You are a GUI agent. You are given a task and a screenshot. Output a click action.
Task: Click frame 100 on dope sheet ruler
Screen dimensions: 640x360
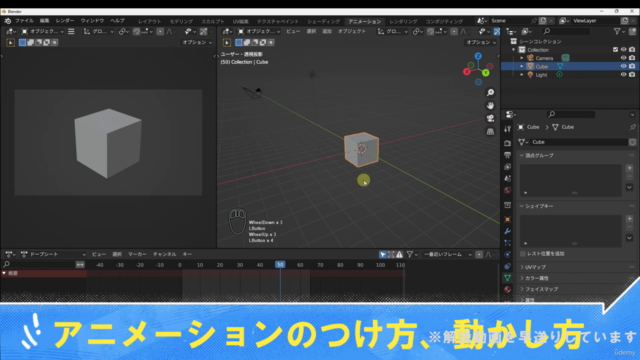[380, 265]
